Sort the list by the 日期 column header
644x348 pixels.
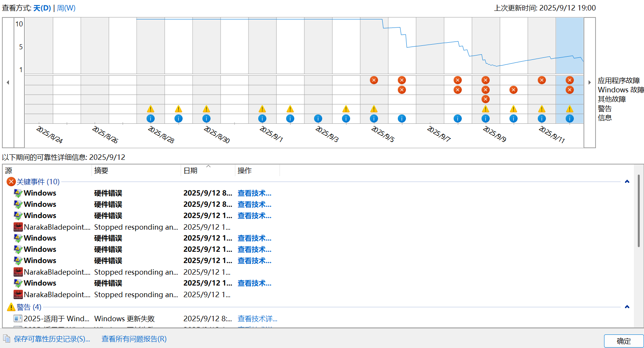[x=208, y=171]
